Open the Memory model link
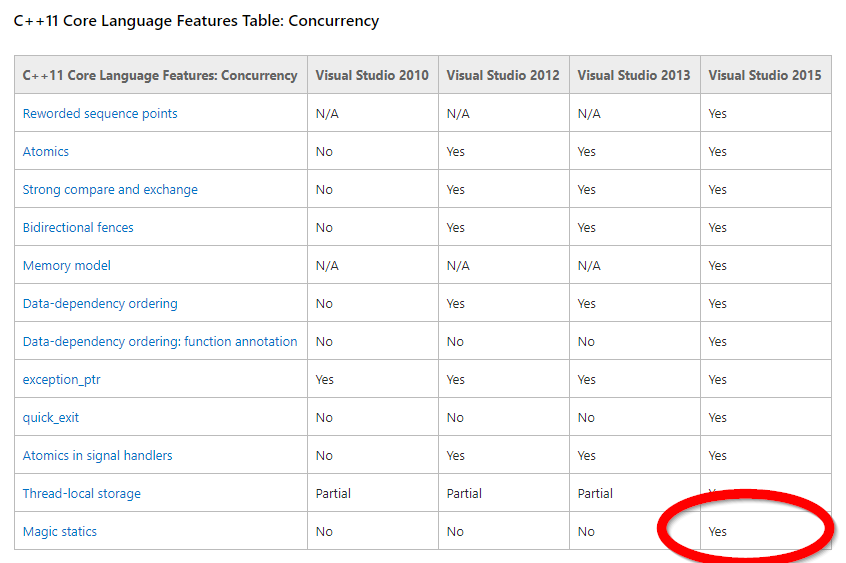 (67, 266)
